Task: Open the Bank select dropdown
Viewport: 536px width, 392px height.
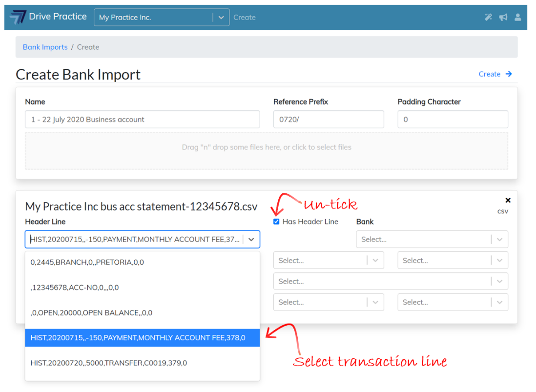Action: point(432,240)
